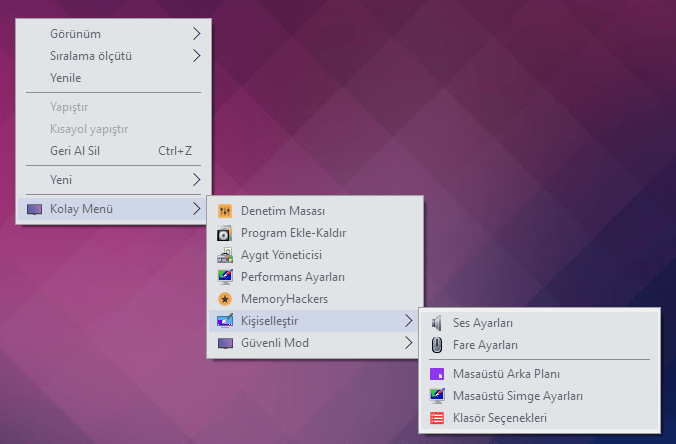Open Masaüstü Simge Ayarları
Screen dimensions: 676x444
pos(539,396)
